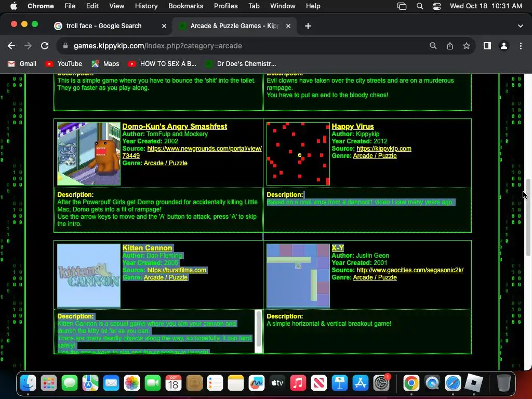Open Music app from the Dock

click(x=298, y=383)
